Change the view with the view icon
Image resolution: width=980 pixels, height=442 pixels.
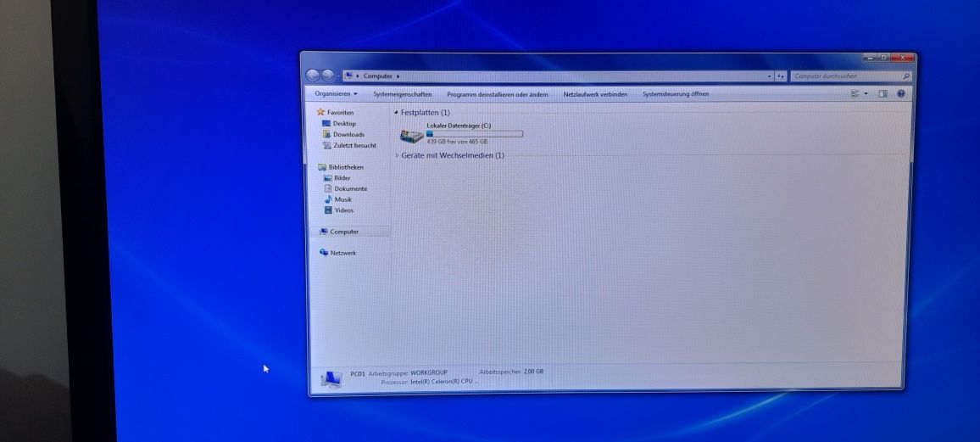click(855, 94)
